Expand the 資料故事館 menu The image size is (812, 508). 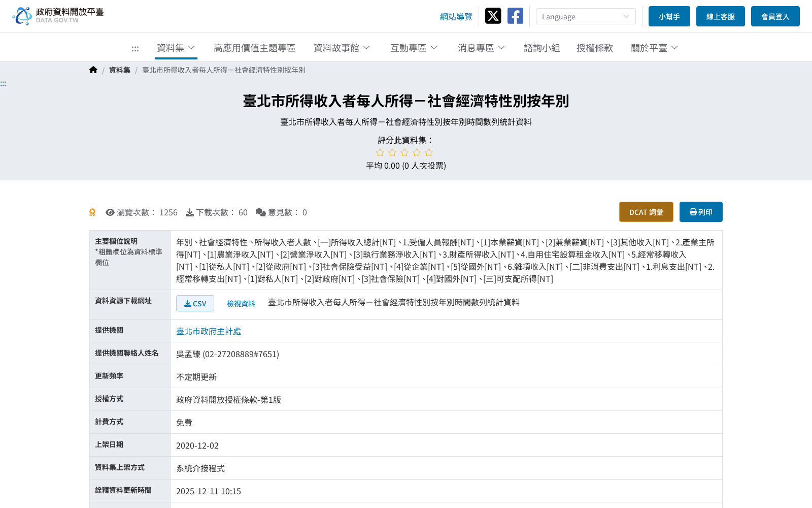[x=342, y=48]
